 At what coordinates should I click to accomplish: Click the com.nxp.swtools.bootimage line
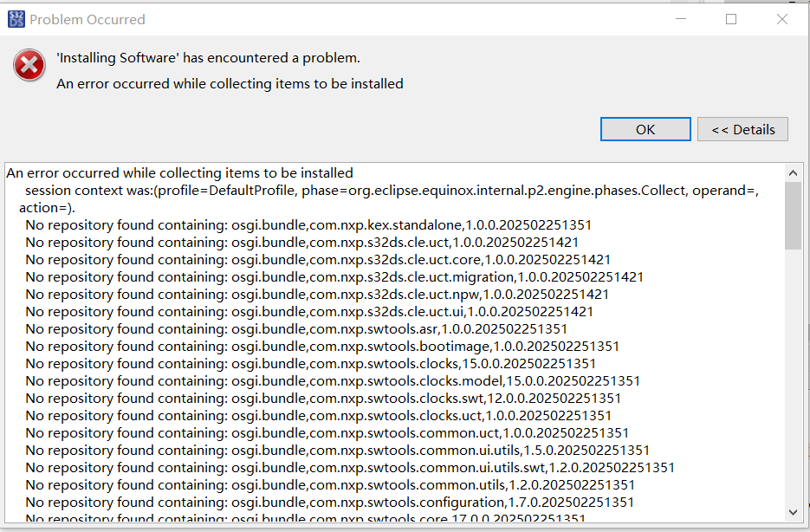[322, 347]
